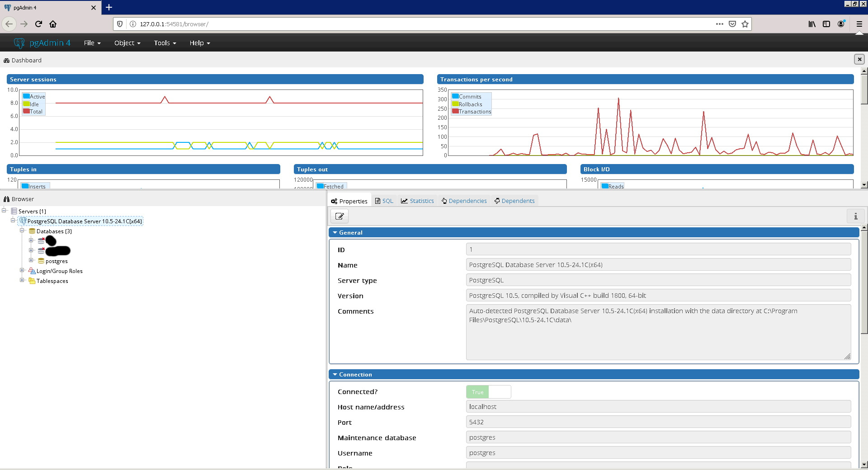The width and height of the screenshot is (868, 470).
Task: Click the dashboard scrollbar down arrow
Action: click(x=864, y=185)
